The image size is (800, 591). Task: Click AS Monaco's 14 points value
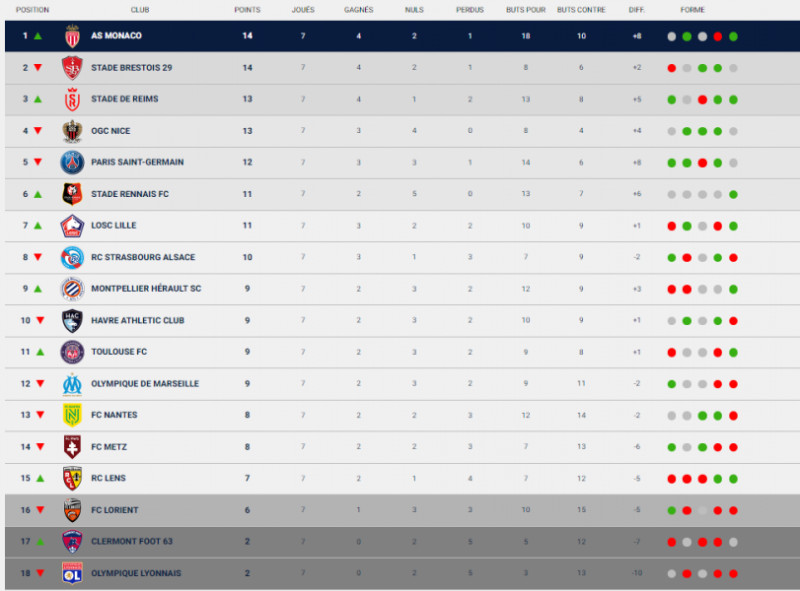pos(247,36)
